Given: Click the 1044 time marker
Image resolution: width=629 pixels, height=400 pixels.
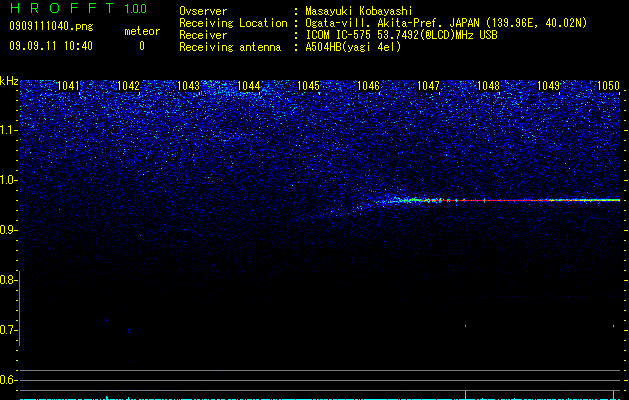Looking at the screenshot, I should [249, 86].
